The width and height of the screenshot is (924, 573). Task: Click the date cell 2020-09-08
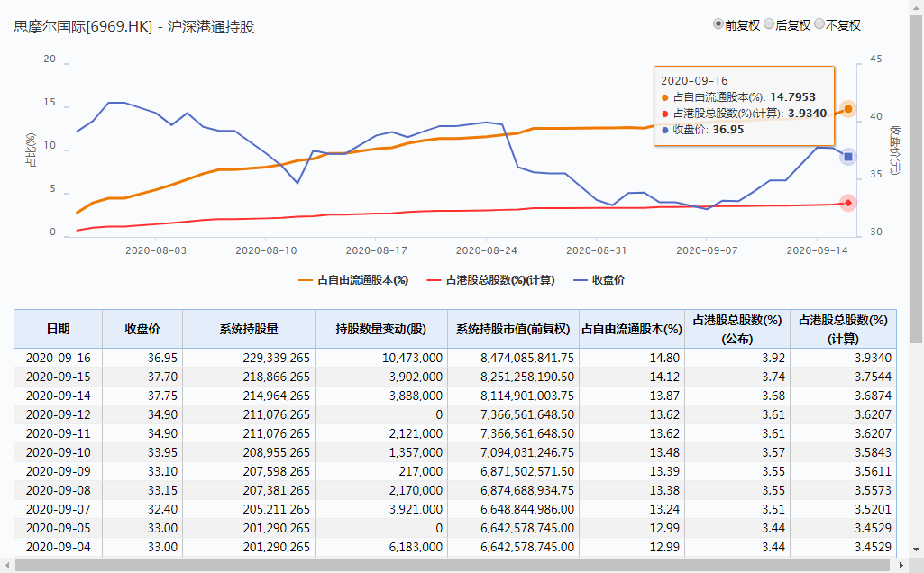tap(58, 490)
